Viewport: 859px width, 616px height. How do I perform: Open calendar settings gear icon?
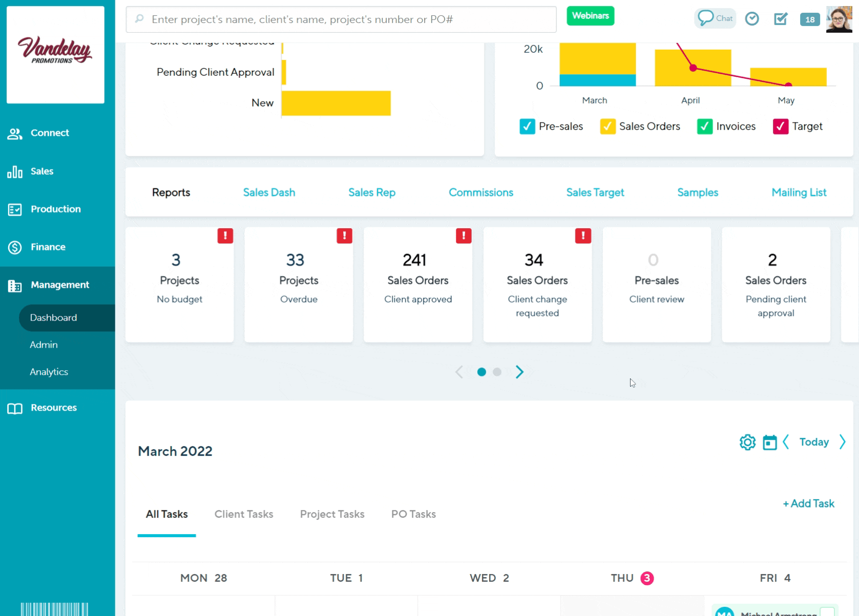(x=747, y=442)
